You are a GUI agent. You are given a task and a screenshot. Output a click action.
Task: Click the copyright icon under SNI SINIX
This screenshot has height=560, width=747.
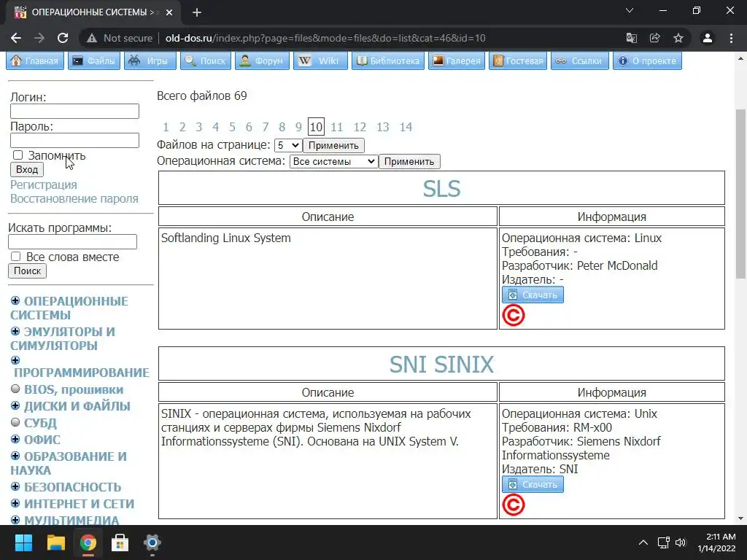pyautogui.click(x=514, y=505)
